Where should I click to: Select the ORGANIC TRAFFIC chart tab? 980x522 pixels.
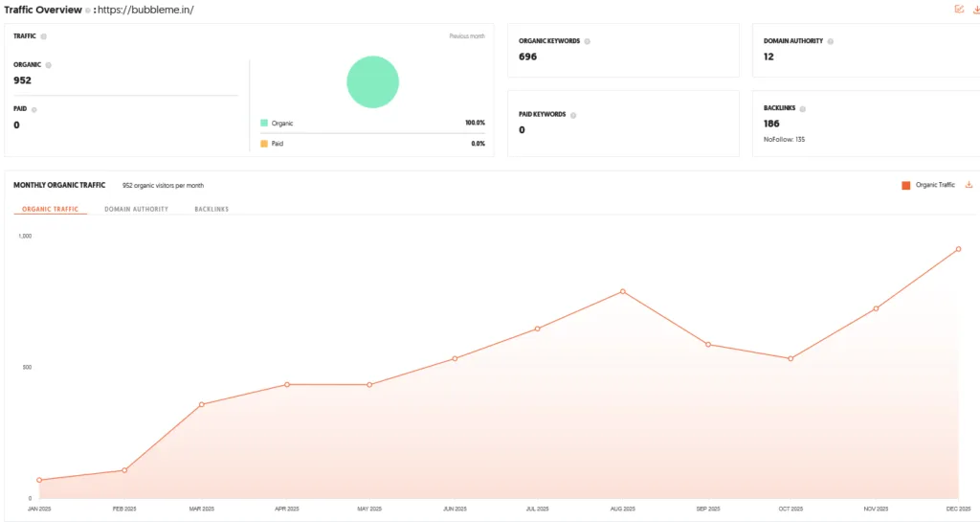point(50,209)
